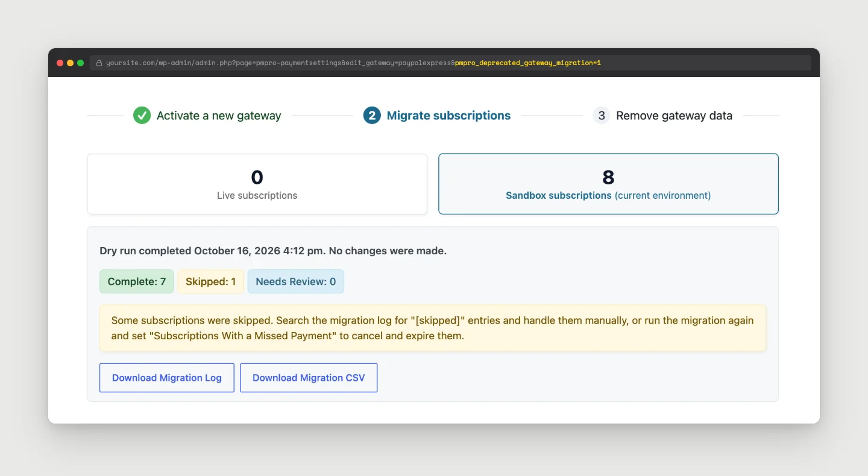Download the Migration Log
Screen dimensions: 868x476
(167, 378)
